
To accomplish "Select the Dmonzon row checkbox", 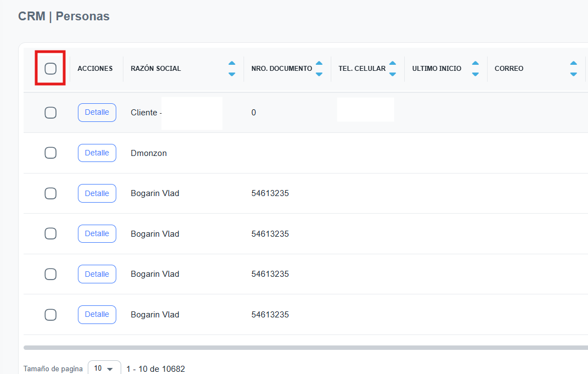I will (50, 153).
